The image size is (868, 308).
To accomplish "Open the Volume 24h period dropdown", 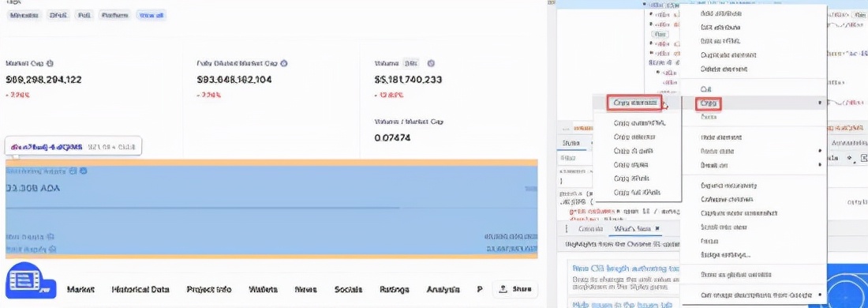I will coord(410,64).
